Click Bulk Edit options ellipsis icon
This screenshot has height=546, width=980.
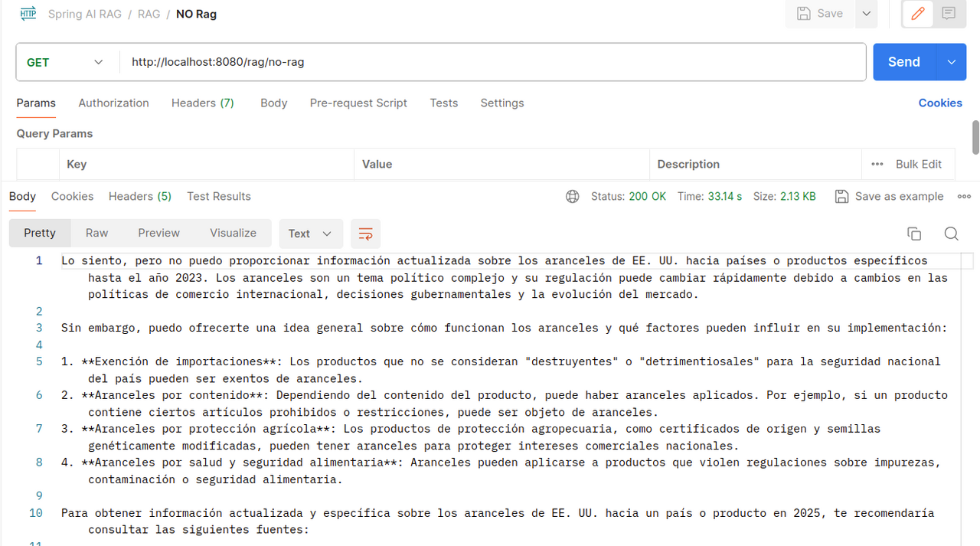click(x=877, y=165)
